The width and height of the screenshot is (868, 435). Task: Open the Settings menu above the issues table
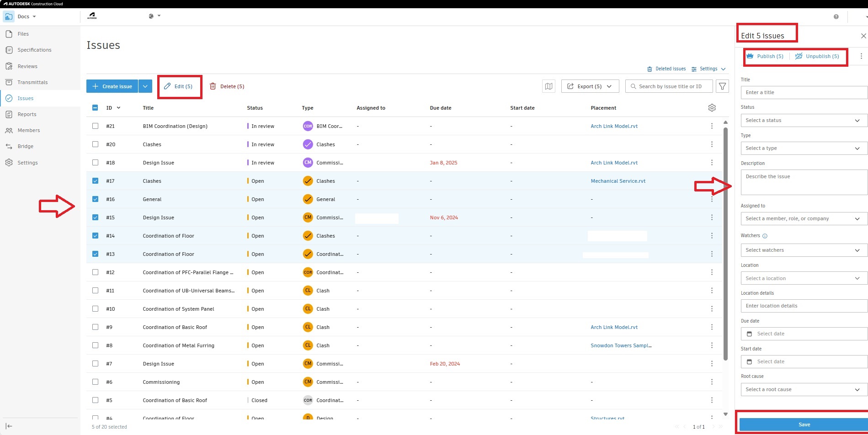tap(708, 69)
